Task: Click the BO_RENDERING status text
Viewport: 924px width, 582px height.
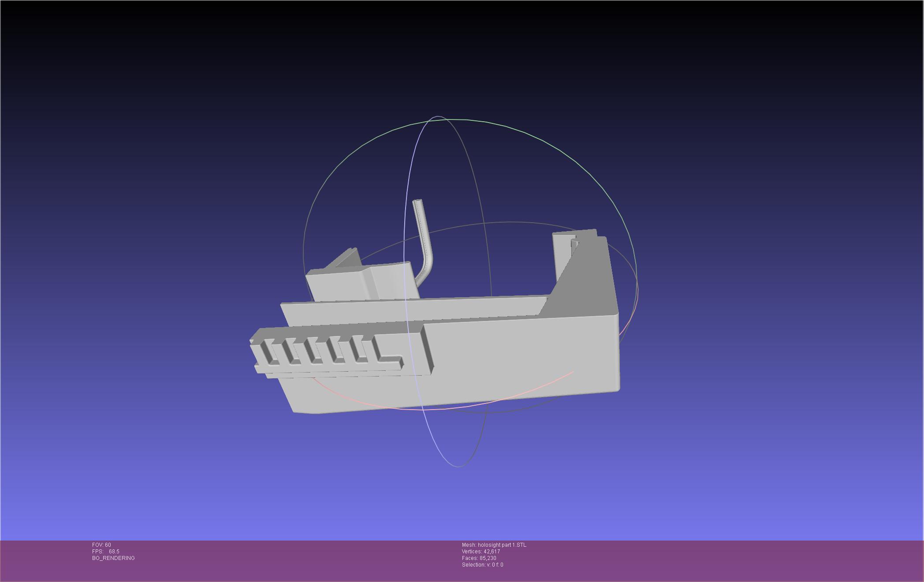Action: coord(113,558)
